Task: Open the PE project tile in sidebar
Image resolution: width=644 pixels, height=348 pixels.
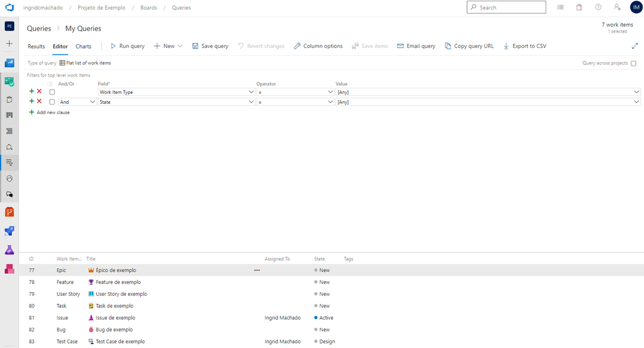Action: point(9,26)
